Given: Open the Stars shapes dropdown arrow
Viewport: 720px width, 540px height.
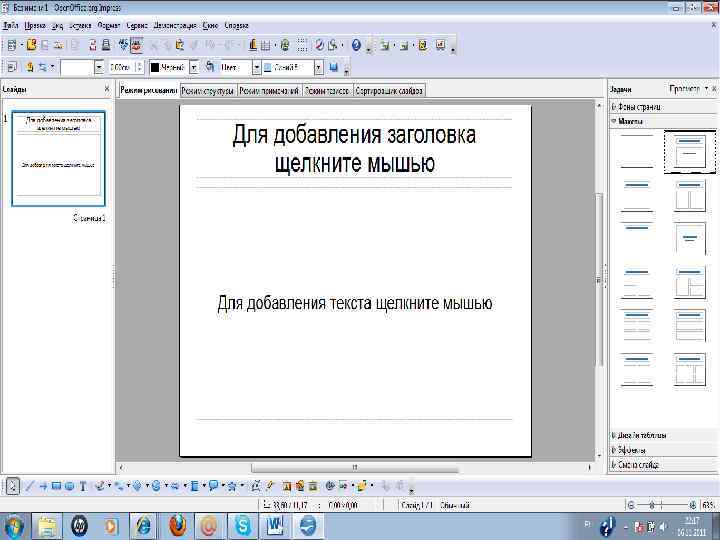Looking at the screenshot, I should pos(242,486).
